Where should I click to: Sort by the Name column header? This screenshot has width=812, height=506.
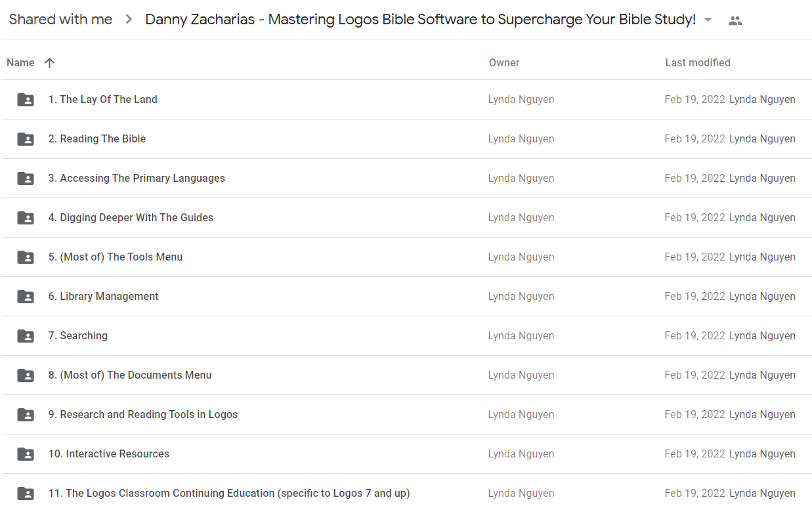[20, 63]
